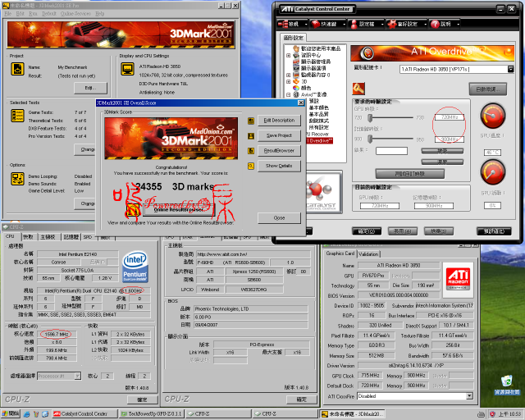This screenshot has width=525, height=420.
Task: Click the icon beside ResultBrowser button
Action: click(x=251, y=151)
